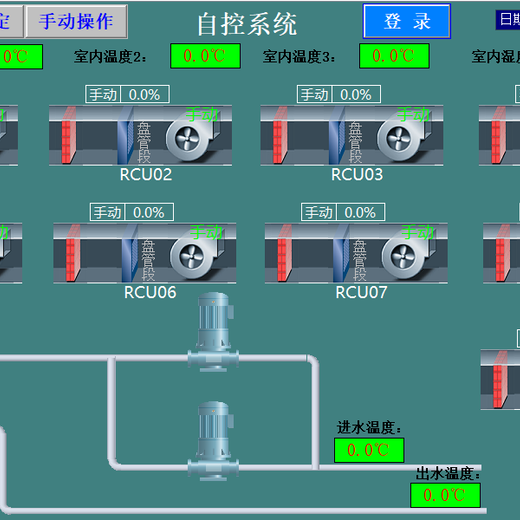Screen dimensions: 520x520
Task: Toggle the 手动 mode box above RCU06
Action: pos(107,212)
